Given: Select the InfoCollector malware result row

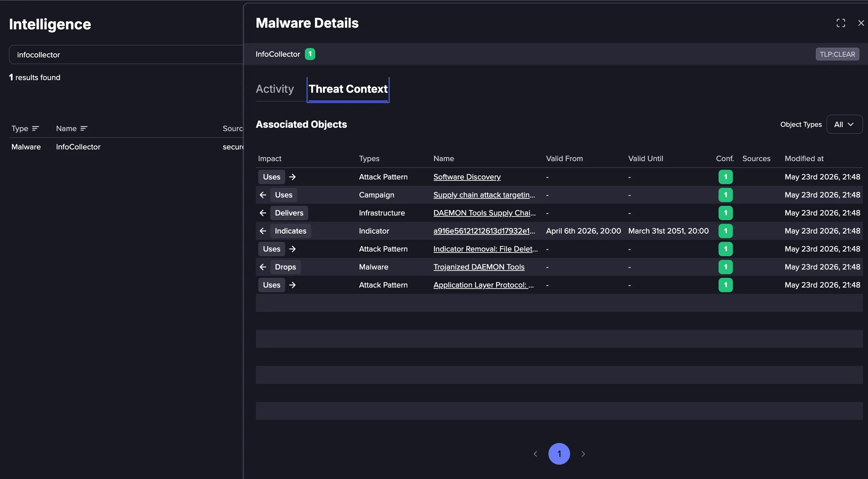Looking at the screenshot, I should click(x=126, y=147).
